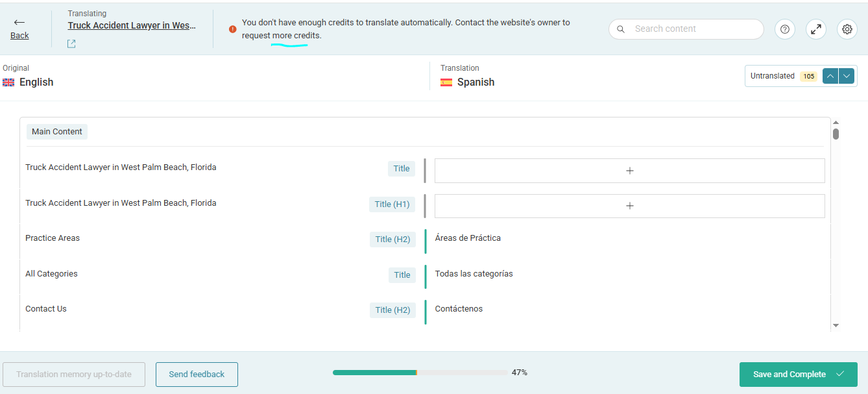Screen dimensions: 868x394
Task: Click the Title (H2) tag for Practice Areas
Action: pyautogui.click(x=392, y=240)
